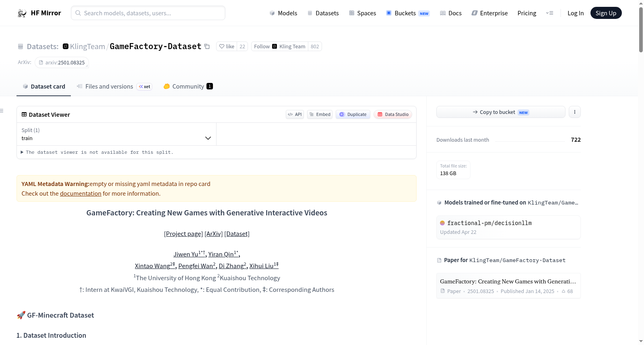
Task: Open Xihui Liu author link
Action: point(264,266)
